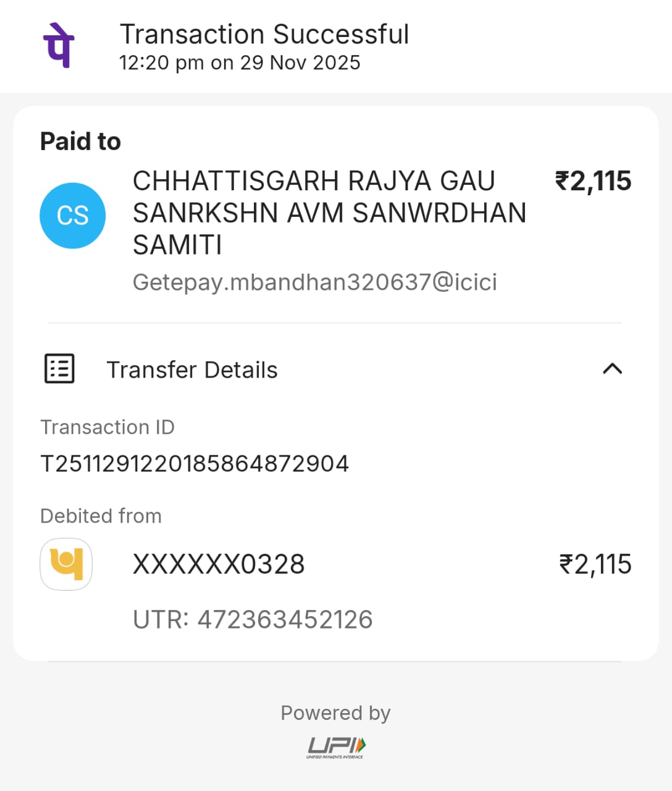Viewport: 672px width, 791px height.
Task: Collapse the Transfer Details section chevron
Action: point(612,369)
